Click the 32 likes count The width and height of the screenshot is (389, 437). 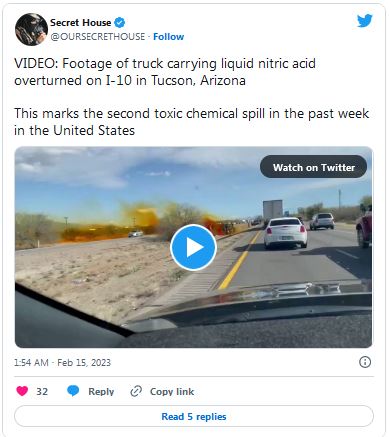pos(42,391)
